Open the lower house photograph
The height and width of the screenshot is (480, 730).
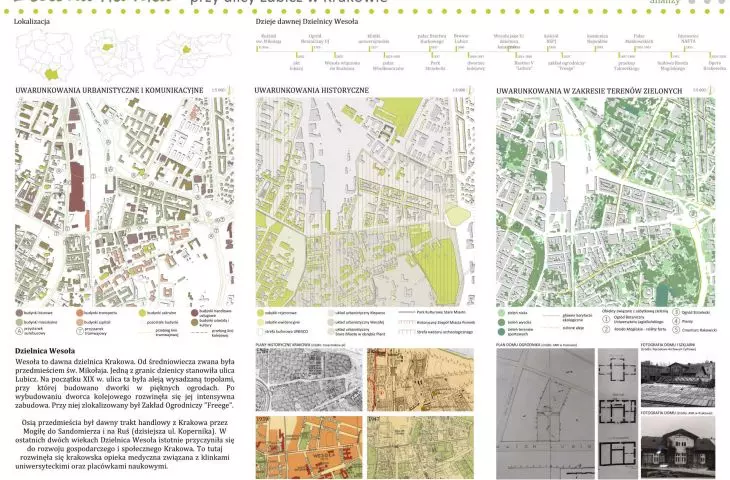[677, 447]
